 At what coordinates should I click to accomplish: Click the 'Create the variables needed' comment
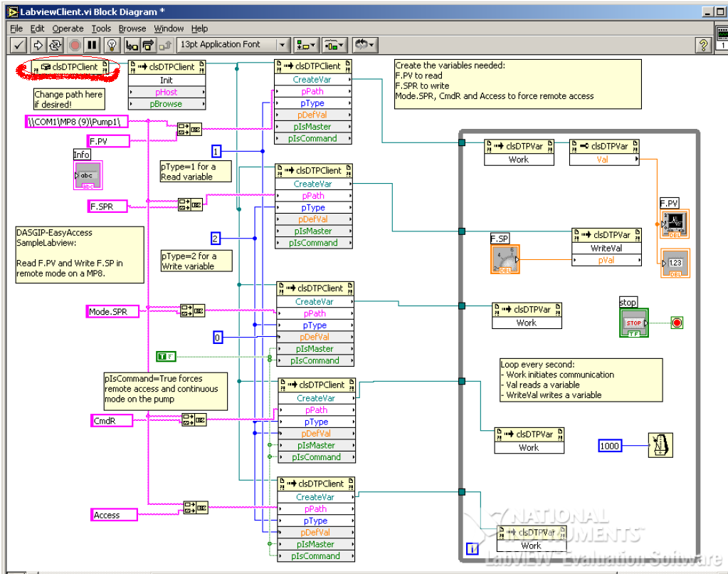(x=517, y=84)
